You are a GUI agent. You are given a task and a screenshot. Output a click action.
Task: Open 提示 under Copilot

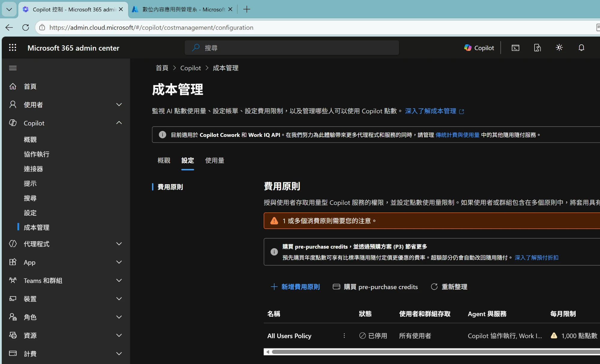point(30,184)
